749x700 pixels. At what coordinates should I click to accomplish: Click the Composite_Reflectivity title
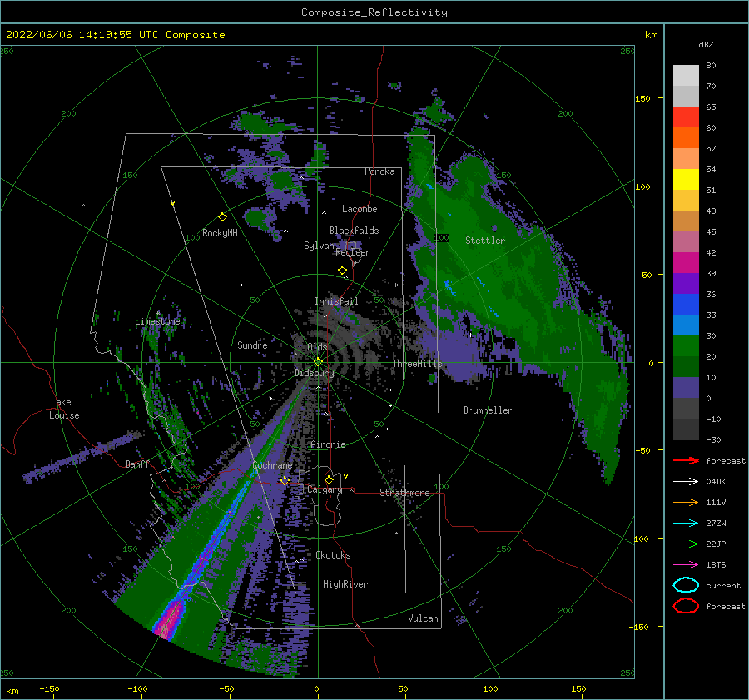pyautogui.click(x=374, y=12)
